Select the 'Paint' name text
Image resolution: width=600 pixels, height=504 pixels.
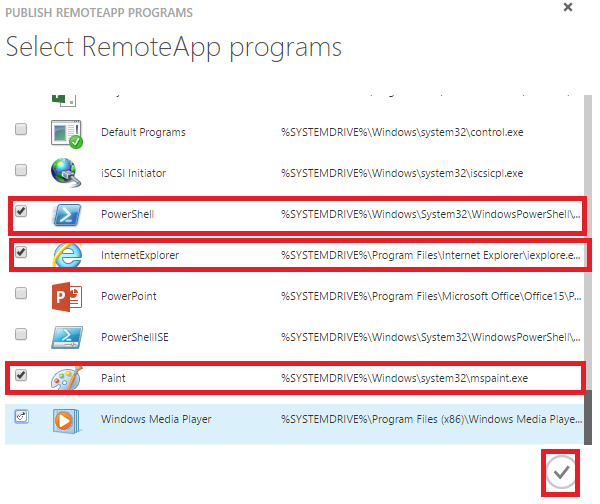pyautogui.click(x=113, y=378)
